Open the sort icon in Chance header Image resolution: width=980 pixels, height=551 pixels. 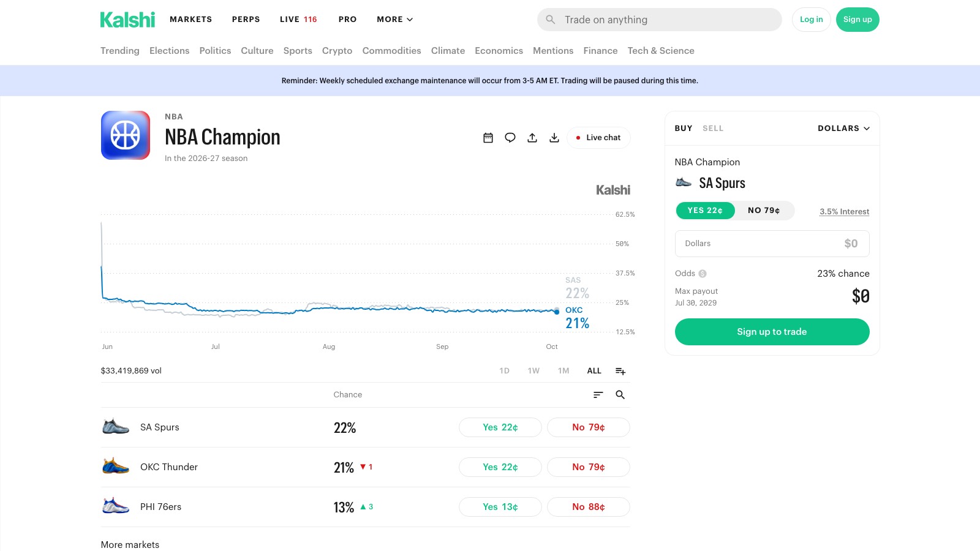(x=598, y=395)
